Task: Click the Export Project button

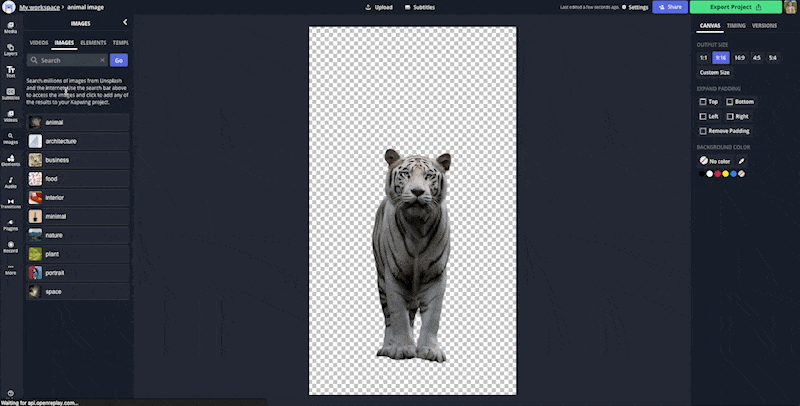Action: point(735,7)
